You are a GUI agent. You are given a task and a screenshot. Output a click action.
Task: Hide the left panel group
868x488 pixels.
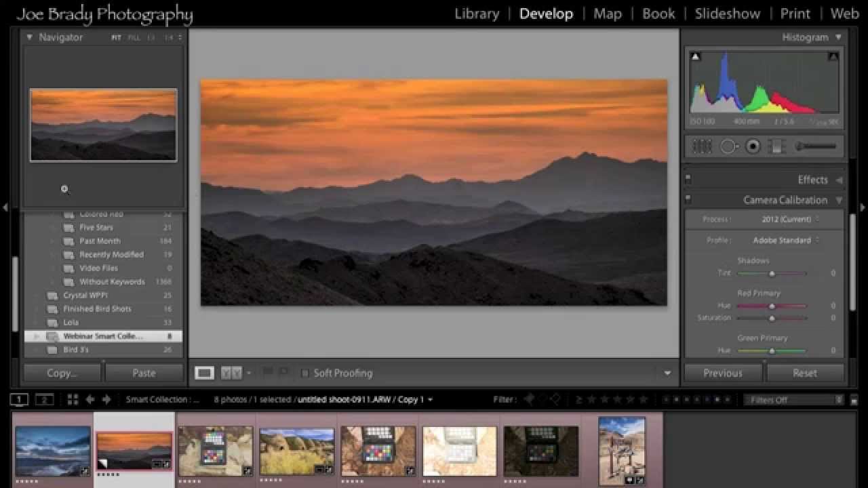pyautogui.click(x=5, y=207)
